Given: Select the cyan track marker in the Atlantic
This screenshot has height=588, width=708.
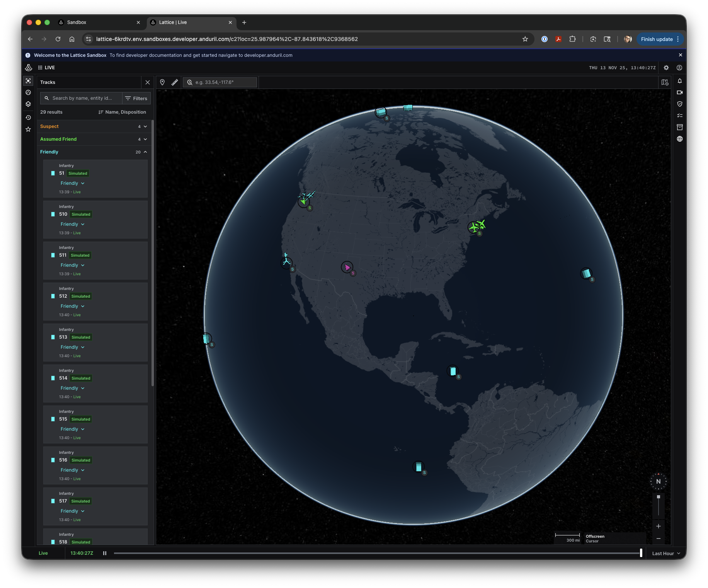Looking at the screenshot, I should (x=586, y=274).
